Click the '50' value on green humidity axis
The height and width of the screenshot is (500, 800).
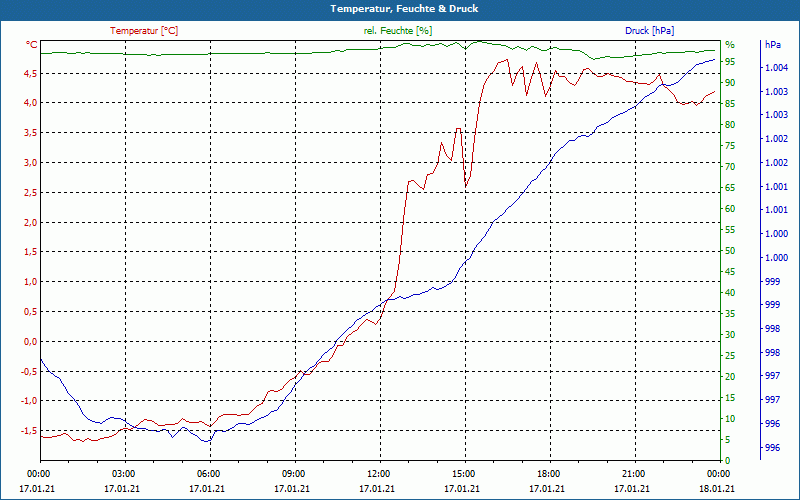coord(730,251)
